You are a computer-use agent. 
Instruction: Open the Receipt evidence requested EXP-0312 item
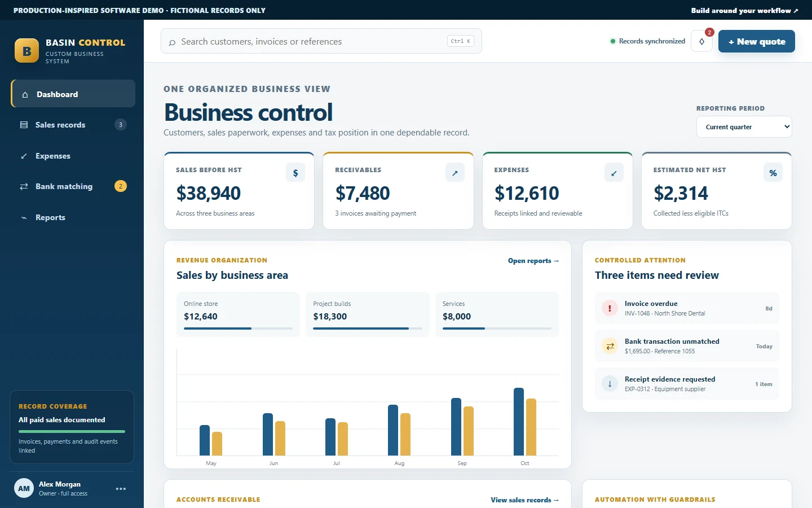(687, 384)
